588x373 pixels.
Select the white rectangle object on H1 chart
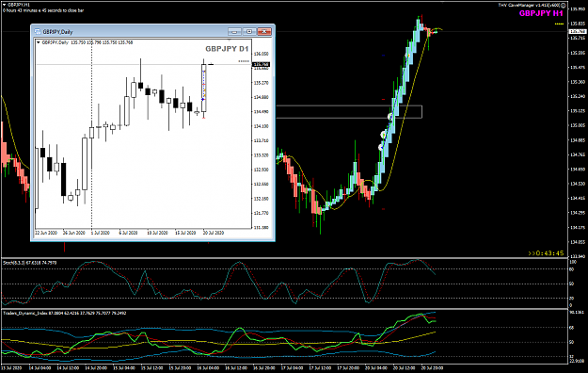point(349,112)
